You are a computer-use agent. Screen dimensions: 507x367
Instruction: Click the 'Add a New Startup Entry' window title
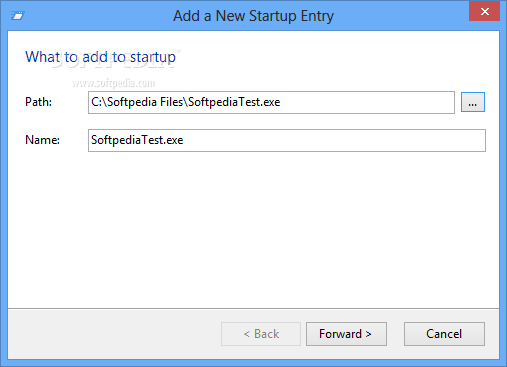[253, 16]
